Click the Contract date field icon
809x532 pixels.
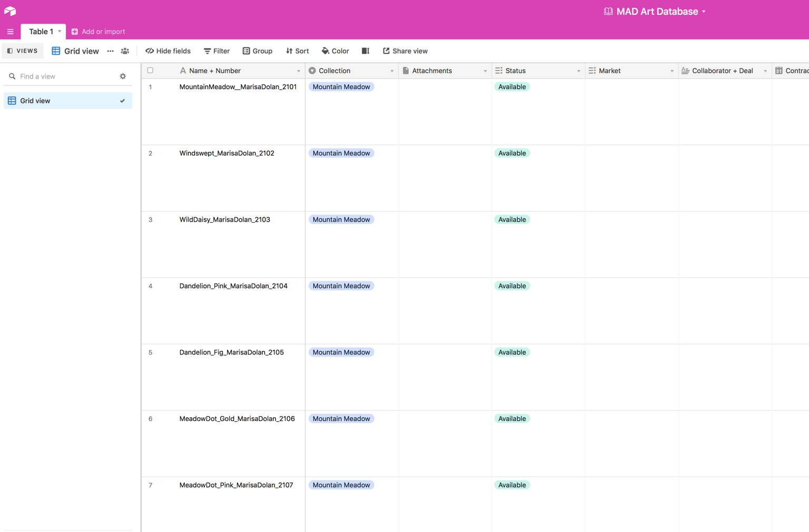coord(778,71)
